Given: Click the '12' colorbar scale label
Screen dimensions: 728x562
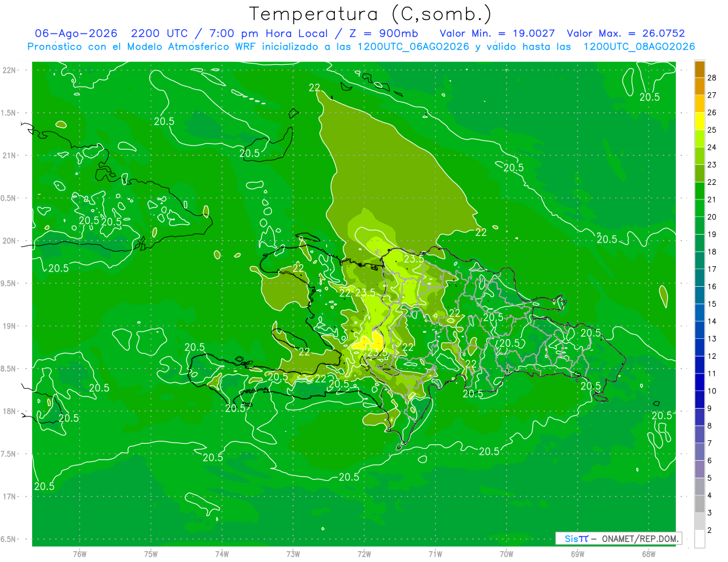Looking at the screenshot, I should pyautogui.click(x=712, y=356).
